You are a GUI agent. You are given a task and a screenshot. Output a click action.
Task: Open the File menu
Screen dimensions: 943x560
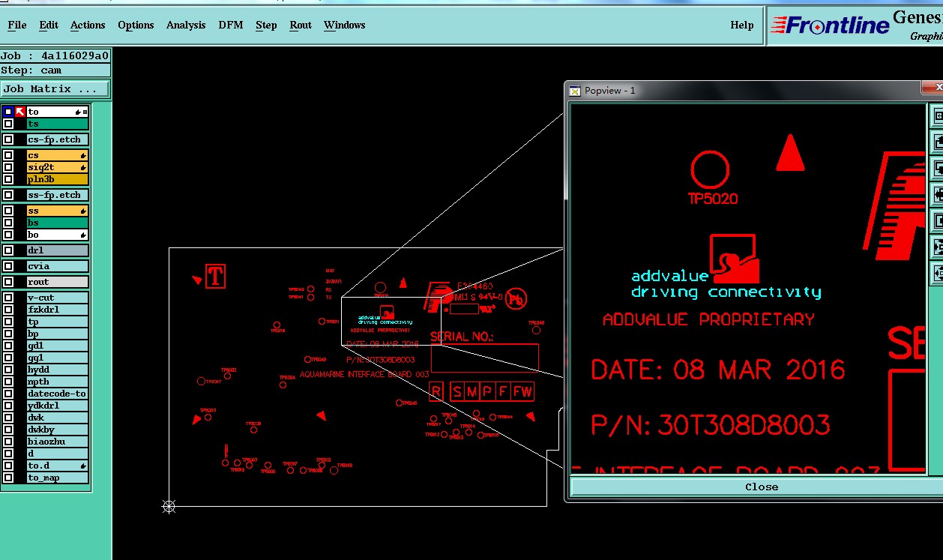(x=17, y=25)
